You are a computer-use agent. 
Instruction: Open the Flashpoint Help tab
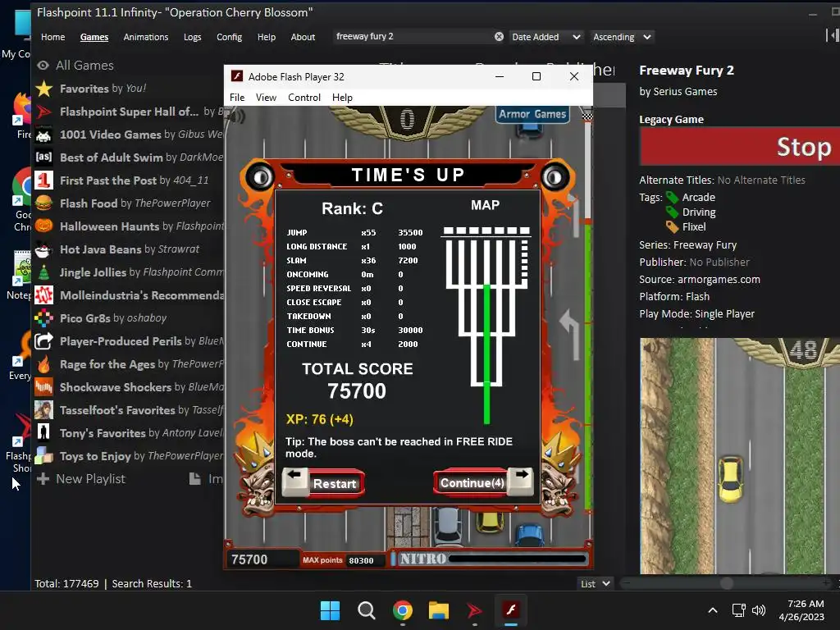point(267,37)
